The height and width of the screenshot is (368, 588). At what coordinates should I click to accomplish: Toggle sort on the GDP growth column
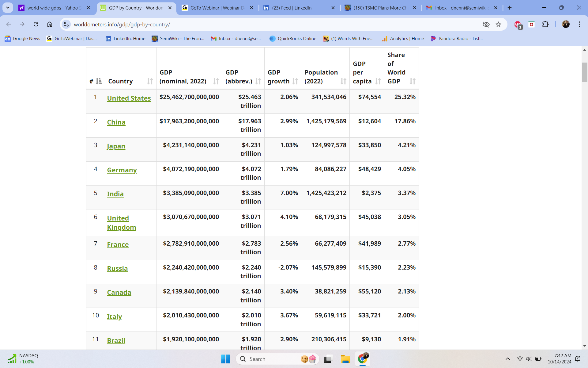(295, 81)
